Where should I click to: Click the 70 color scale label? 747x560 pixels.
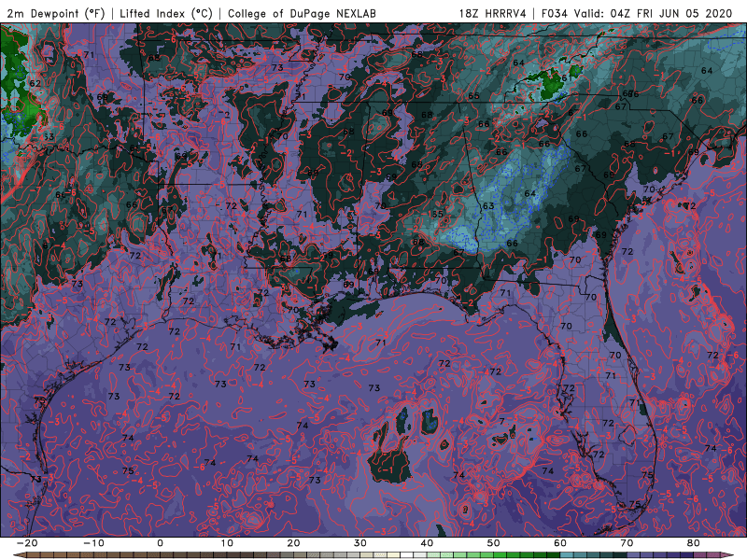627,543
